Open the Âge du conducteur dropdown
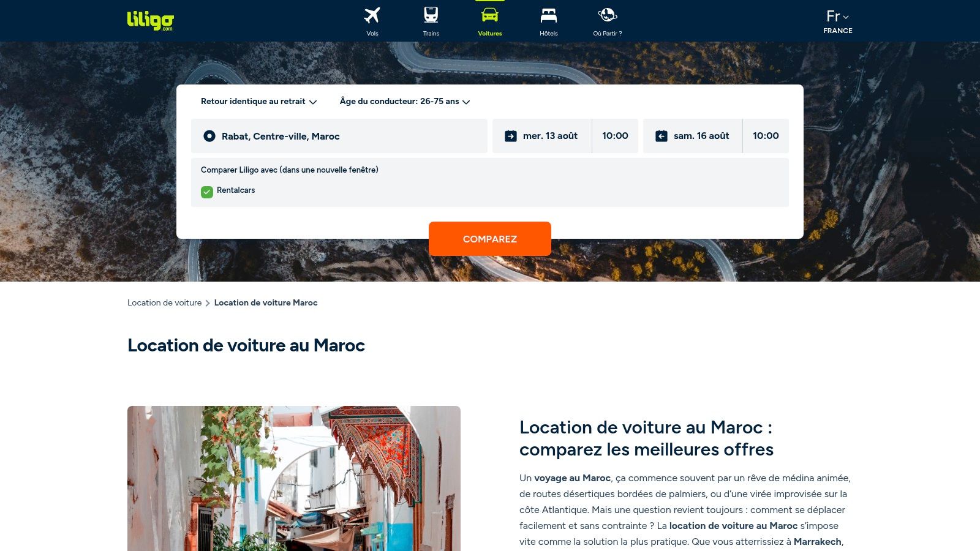Viewport: 980px width, 551px height. click(405, 102)
